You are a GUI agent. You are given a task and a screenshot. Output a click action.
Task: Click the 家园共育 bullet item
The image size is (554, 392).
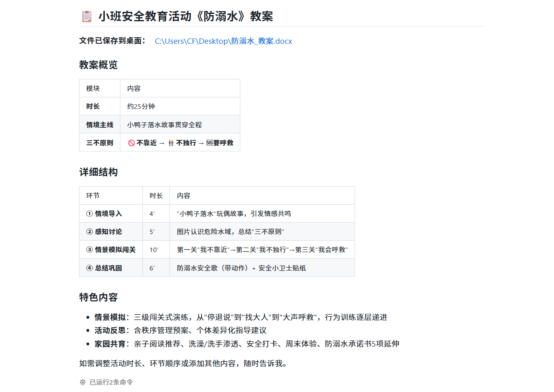click(x=247, y=344)
